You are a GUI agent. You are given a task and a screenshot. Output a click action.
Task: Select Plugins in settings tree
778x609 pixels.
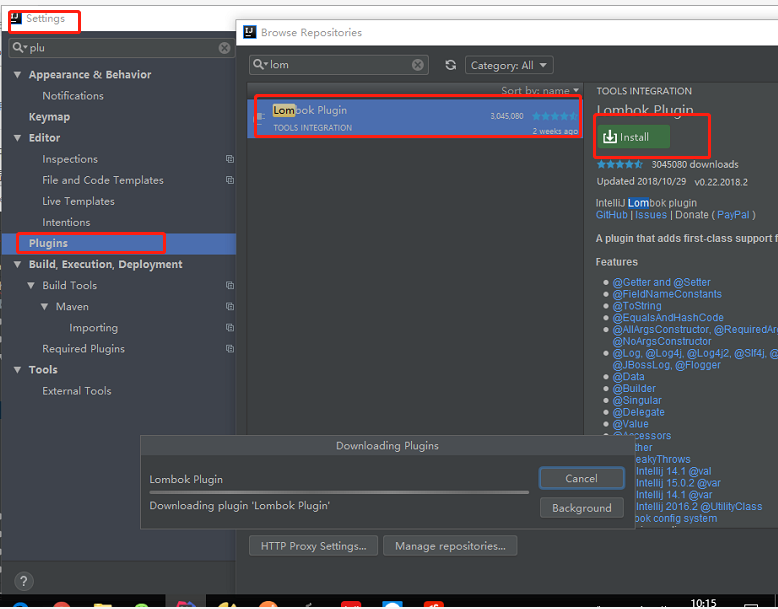[x=119, y=243]
